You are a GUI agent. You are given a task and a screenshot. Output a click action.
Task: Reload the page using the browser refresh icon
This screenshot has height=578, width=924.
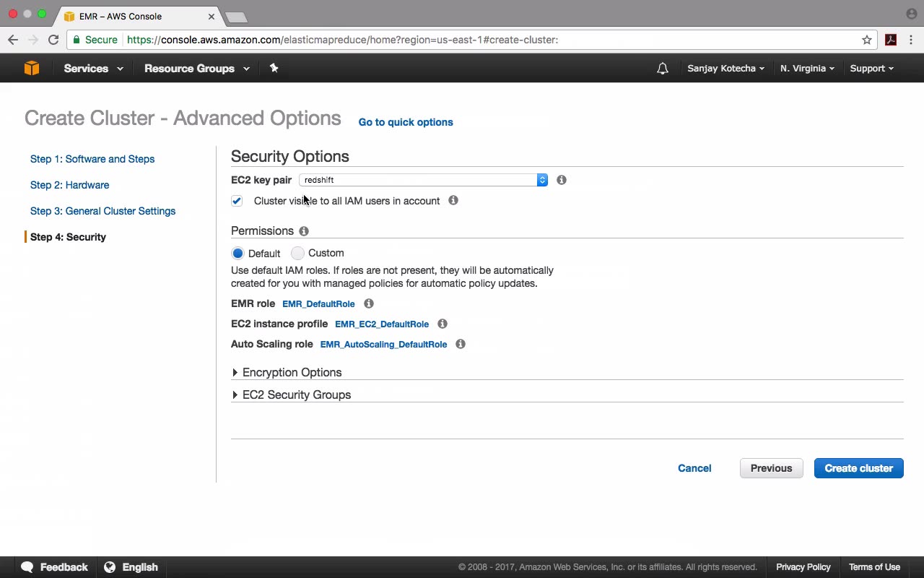click(x=53, y=40)
